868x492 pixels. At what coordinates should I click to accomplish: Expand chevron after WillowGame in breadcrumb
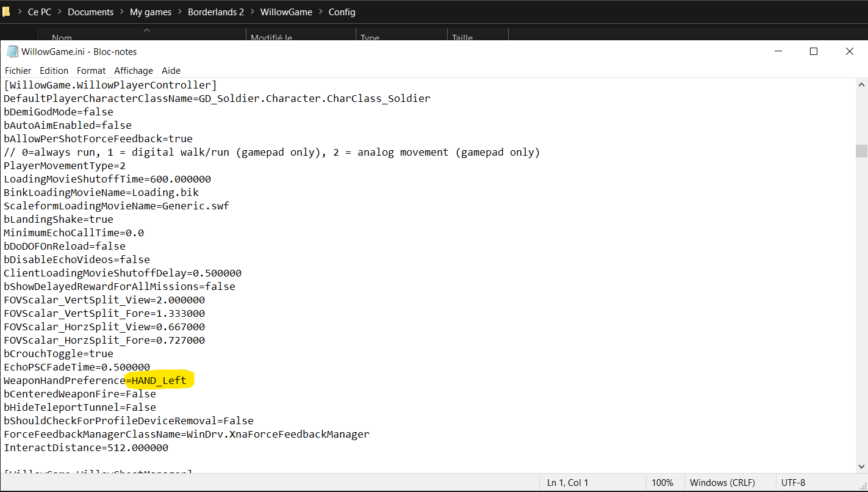(320, 12)
